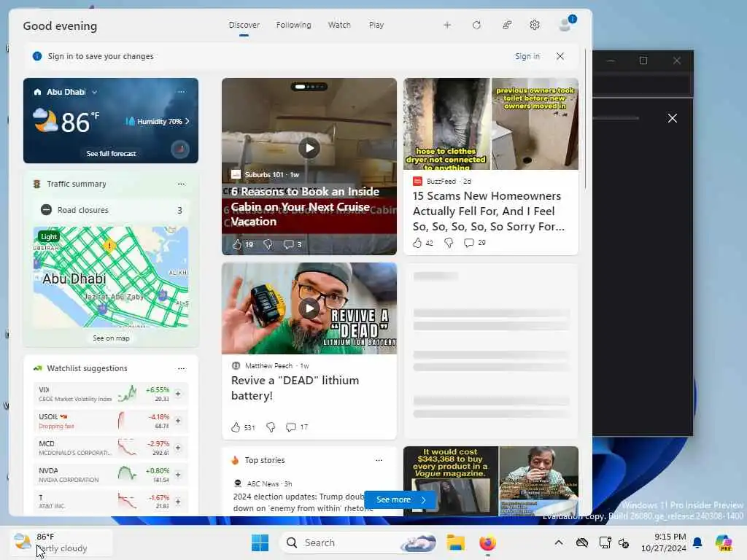The width and height of the screenshot is (747, 560).
Task: Add AT&T stock to watchlist
Action: tap(178, 502)
